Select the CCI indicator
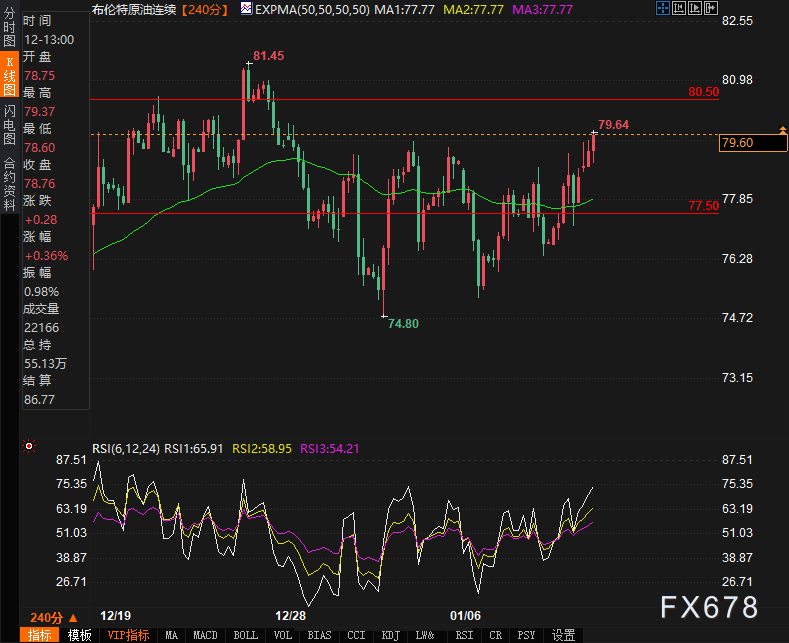 point(356,635)
